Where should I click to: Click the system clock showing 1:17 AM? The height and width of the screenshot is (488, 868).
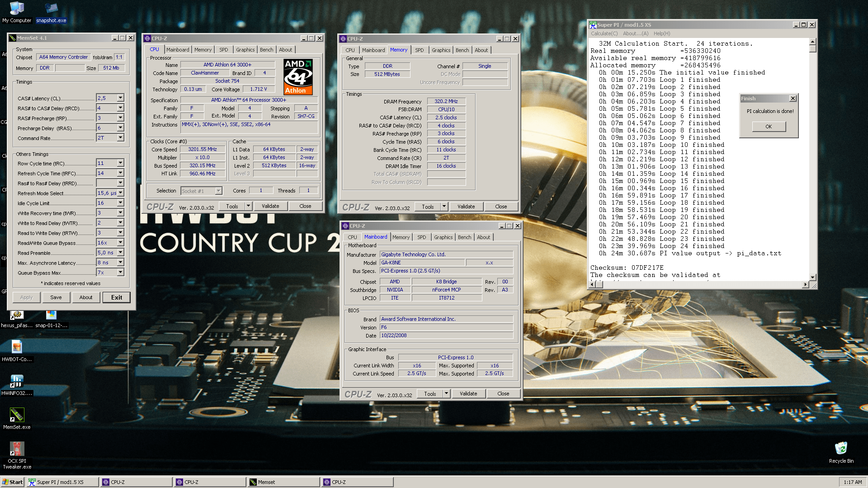(852, 482)
